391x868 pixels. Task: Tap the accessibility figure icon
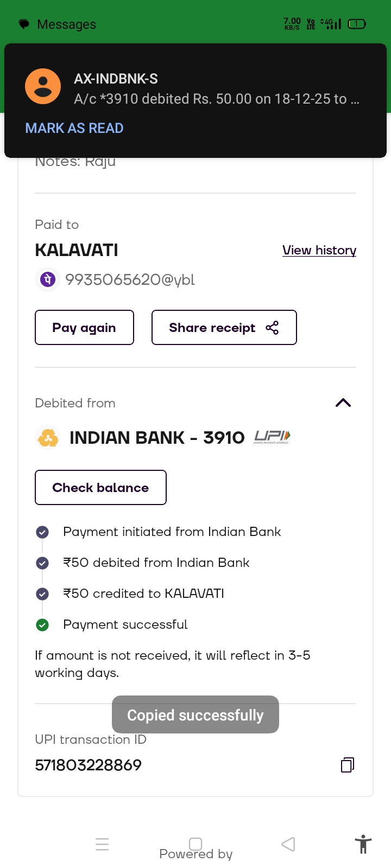point(363,845)
